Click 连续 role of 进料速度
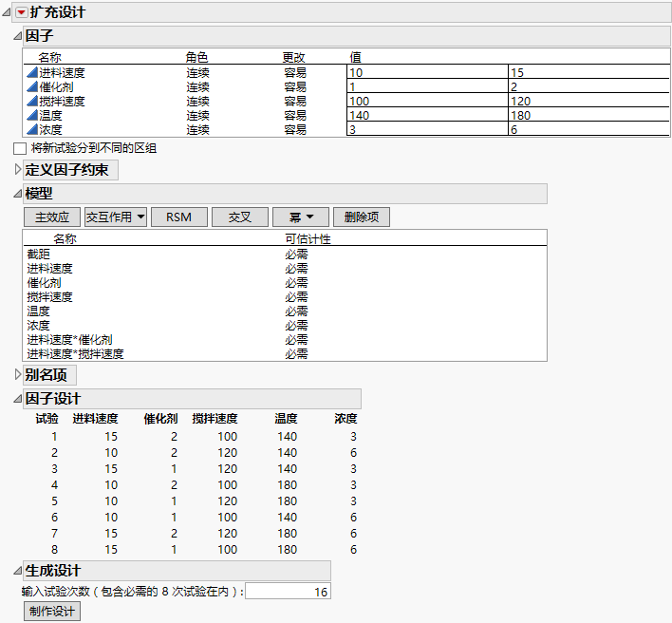The width and height of the screenshot is (672, 623). click(x=197, y=72)
